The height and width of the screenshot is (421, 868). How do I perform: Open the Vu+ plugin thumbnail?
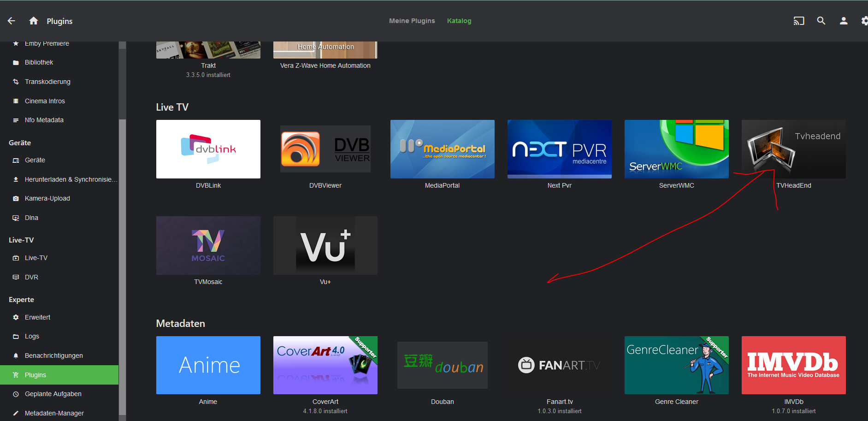click(x=325, y=245)
